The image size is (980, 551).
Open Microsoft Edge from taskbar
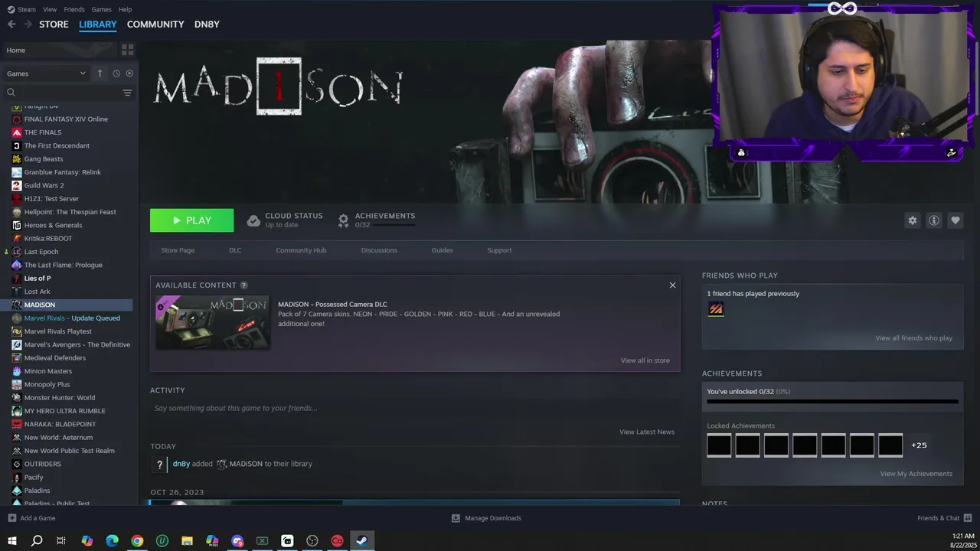[x=112, y=541]
